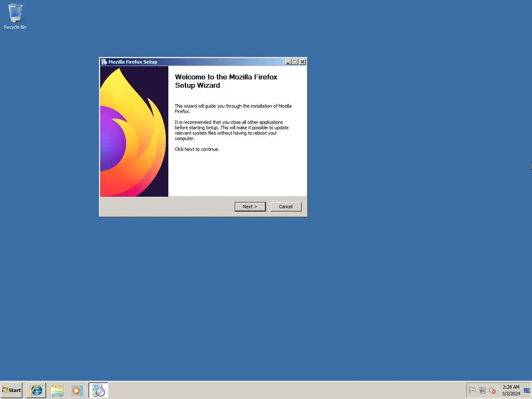Click the 'Welcome to the Mozilla Firefox Setup Wizard' heading
Viewport: 532px width, 399px height.
tap(226, 81)
